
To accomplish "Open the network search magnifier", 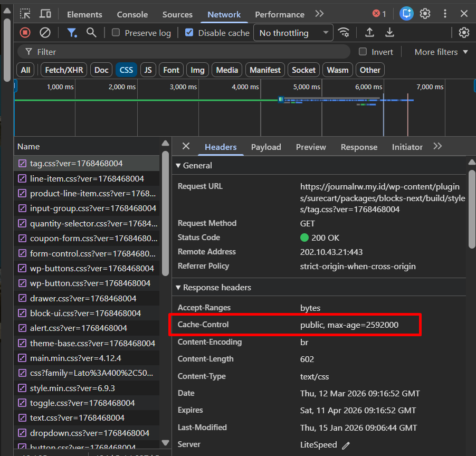I will (91, 33).
